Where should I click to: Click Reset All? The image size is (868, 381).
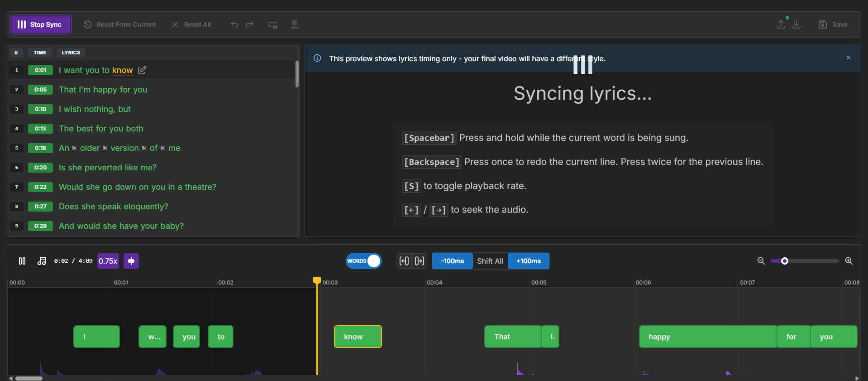point(191,24)
